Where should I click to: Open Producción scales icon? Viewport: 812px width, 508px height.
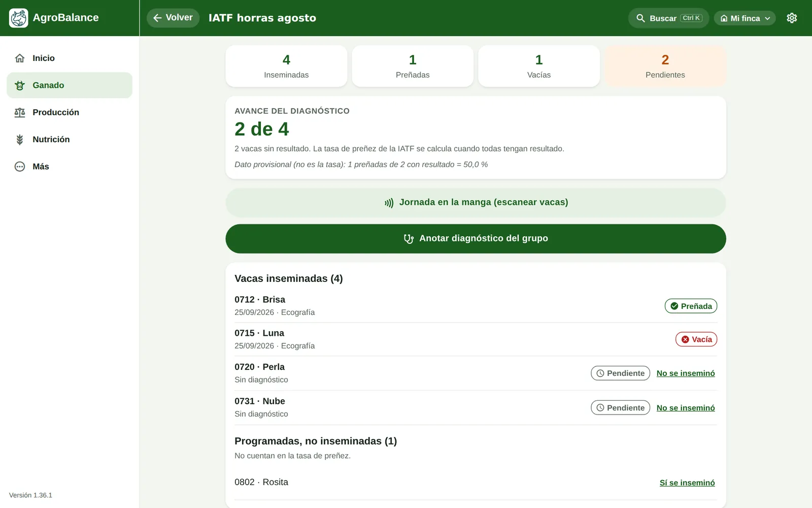[20, 112]
